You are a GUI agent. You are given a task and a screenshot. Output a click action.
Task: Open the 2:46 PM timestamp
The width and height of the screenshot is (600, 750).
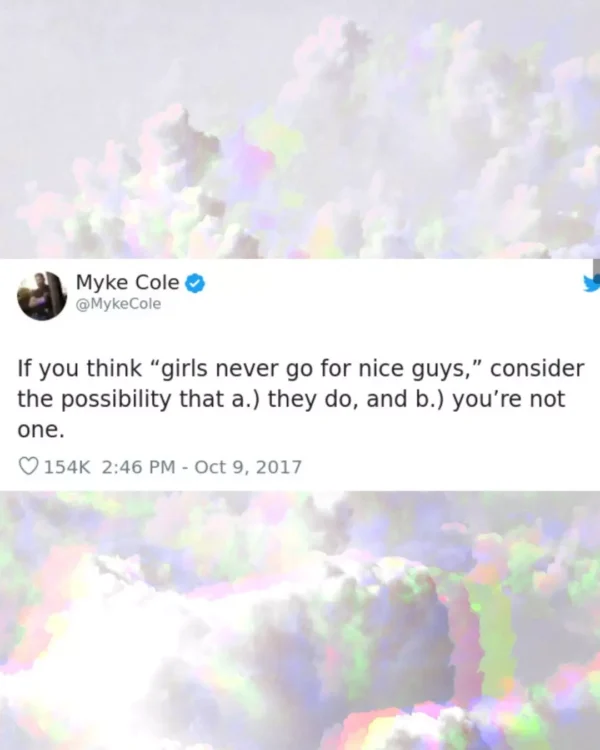click(138, 466)
